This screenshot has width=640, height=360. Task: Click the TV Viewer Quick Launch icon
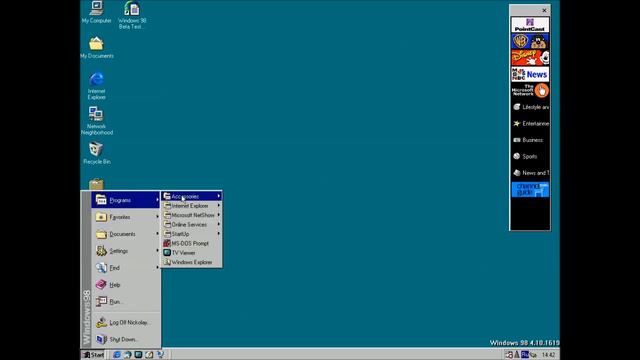(138, 354)
